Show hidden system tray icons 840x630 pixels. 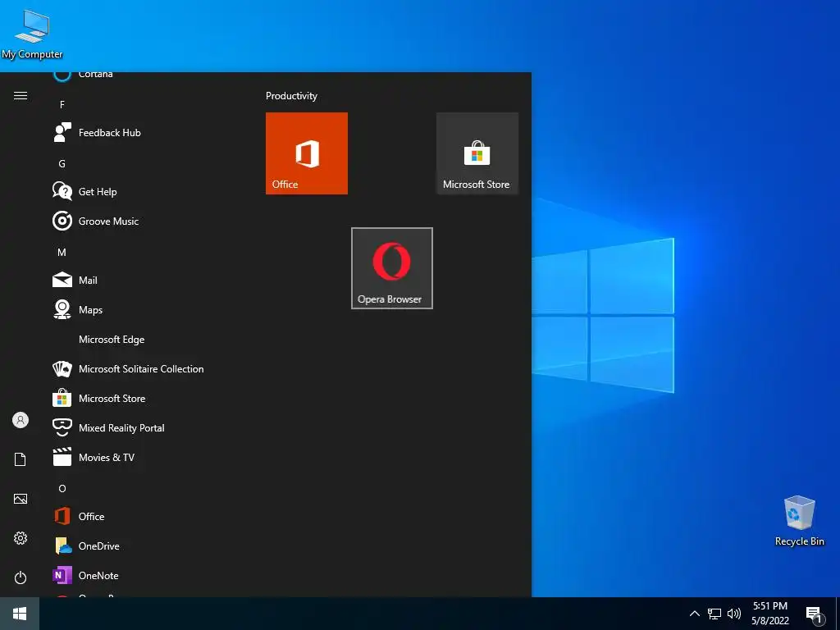pos(694,614)
